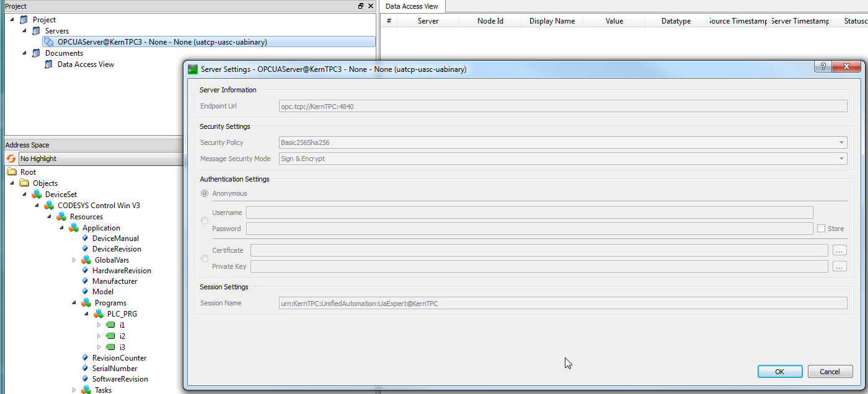868x394 pixels.
Task: Select the Anonymous radio button
Action: click(x=205, y=193)
